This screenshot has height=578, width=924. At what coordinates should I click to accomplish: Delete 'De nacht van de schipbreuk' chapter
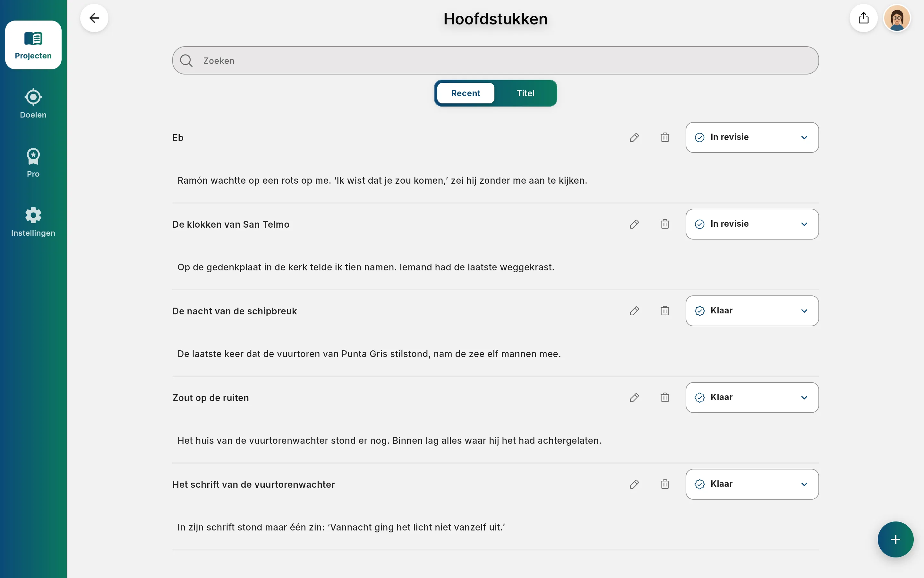point(665,311)
